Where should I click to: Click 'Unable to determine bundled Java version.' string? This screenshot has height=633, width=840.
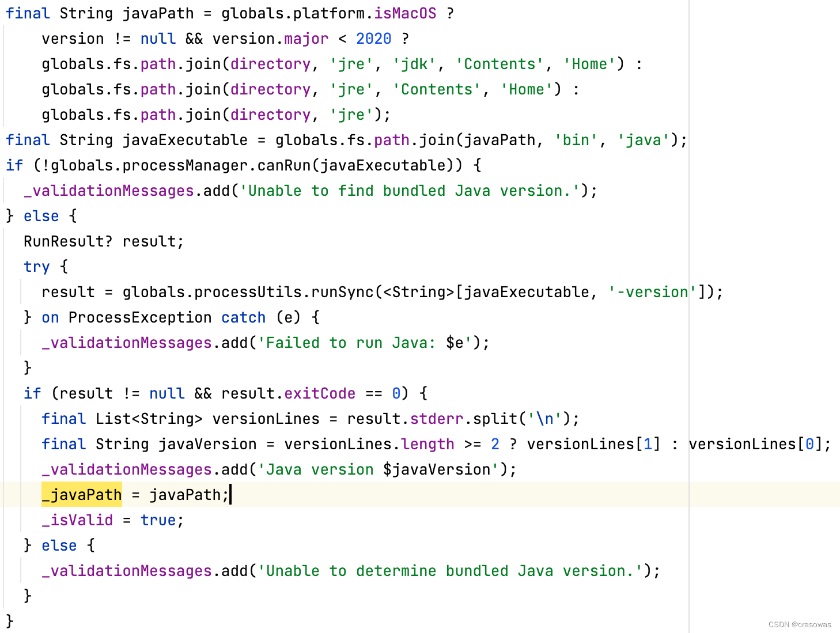[450, 571]
